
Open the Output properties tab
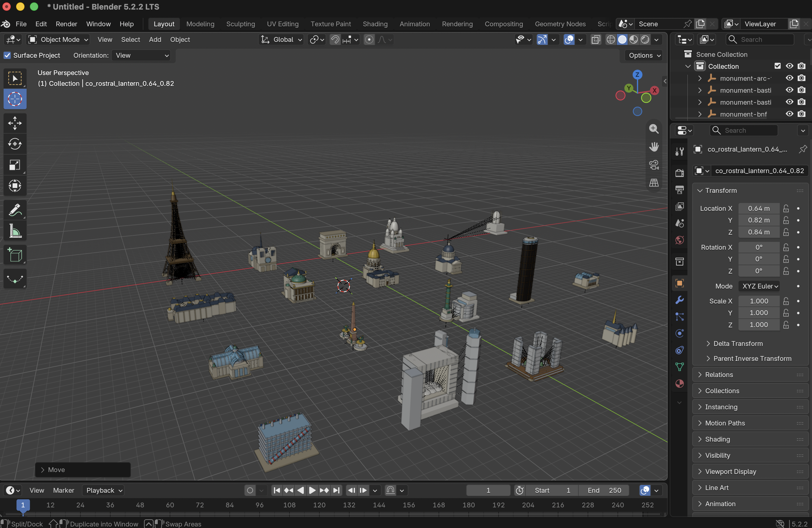(x=679, y=190)
